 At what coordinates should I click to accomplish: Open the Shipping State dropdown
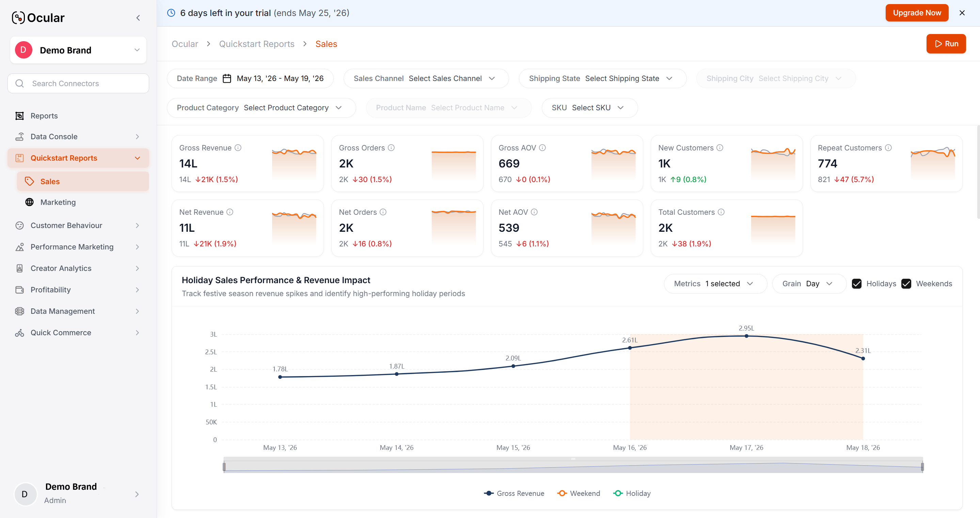(x=603, y=78)
